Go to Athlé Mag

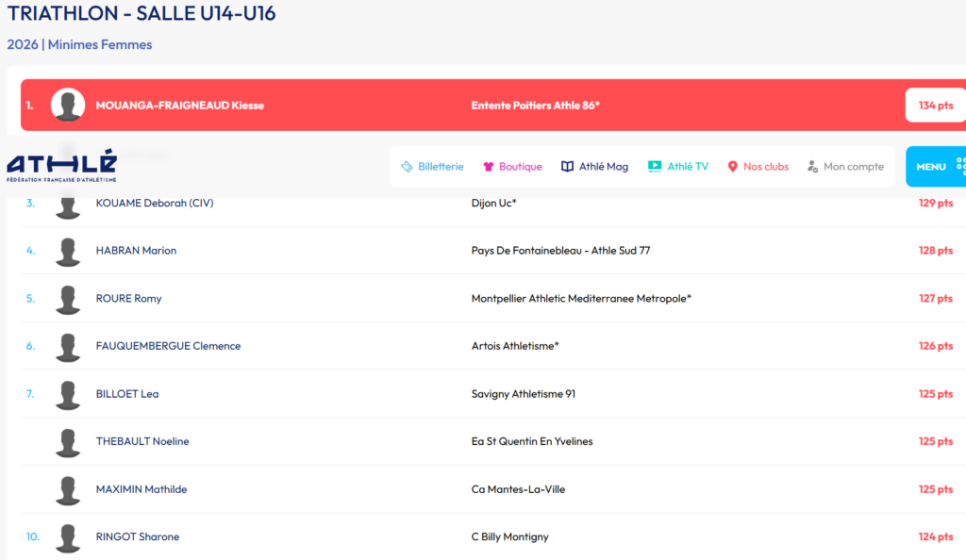coord(594,167)
